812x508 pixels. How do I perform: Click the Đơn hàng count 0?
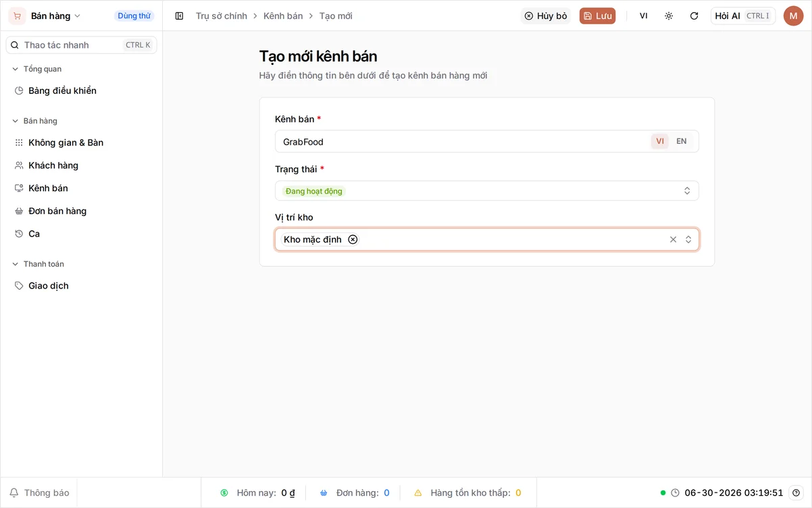click(x=386, y=492)
